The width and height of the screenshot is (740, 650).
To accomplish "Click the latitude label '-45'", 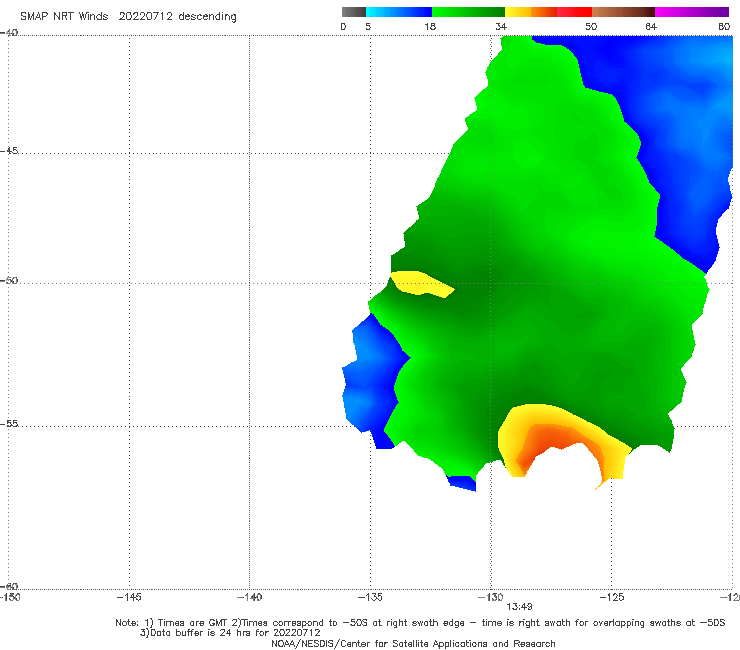I will pos(9,151).
